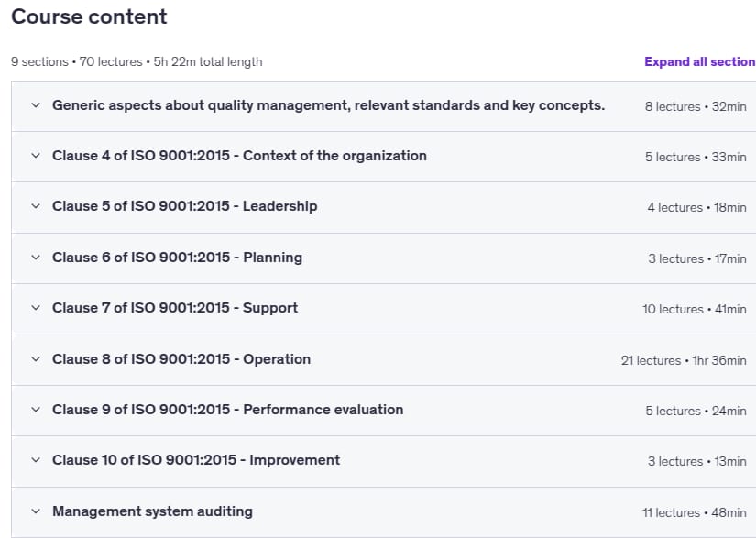This screenshot has width=756, height=538.
Task: Open the section titled Generic aspects about quality management
Action: point(328,105)
